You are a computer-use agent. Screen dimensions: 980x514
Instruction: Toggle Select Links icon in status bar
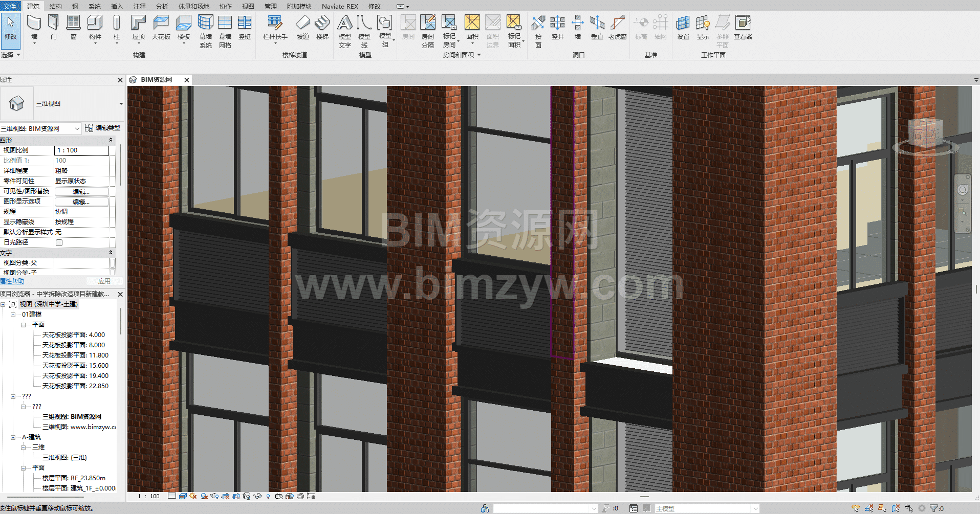pyautogui.click(x=856, y=508)
